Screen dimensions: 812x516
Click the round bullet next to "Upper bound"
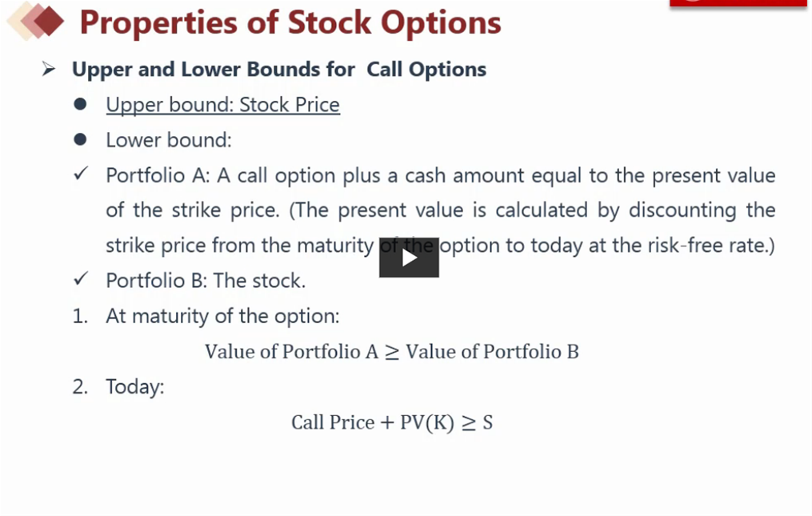click(x=80, y=104)
